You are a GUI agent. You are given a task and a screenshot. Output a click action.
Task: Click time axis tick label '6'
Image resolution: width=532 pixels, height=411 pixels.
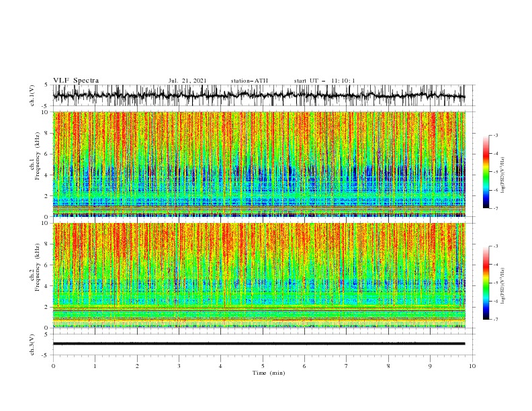[304, 366]
